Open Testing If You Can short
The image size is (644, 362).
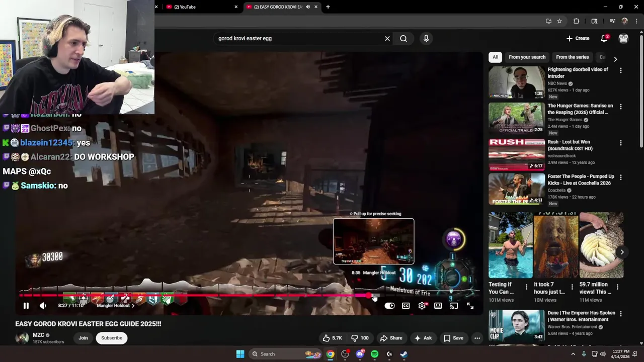point(510,245)
